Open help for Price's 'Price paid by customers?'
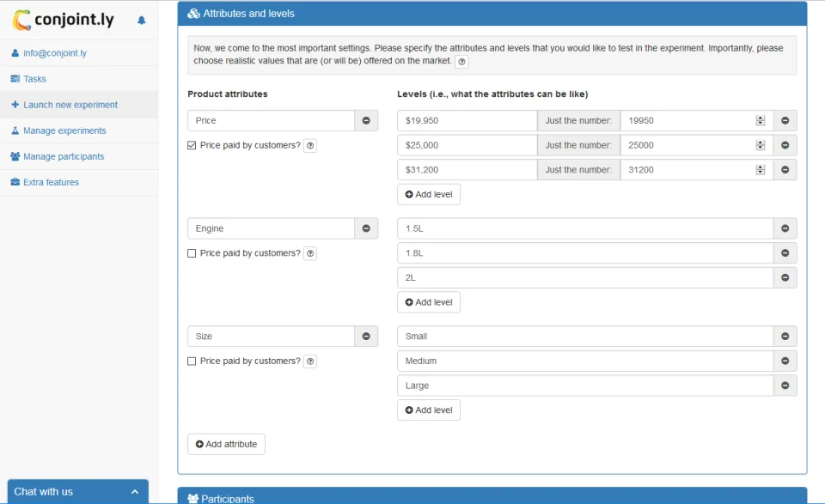825x504 pixels. click(310, 146)
